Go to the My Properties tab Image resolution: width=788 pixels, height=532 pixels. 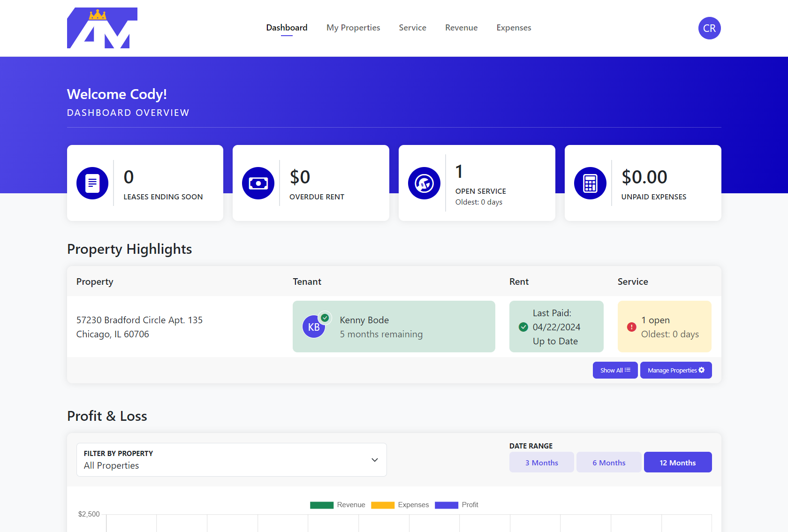point(353,28)
